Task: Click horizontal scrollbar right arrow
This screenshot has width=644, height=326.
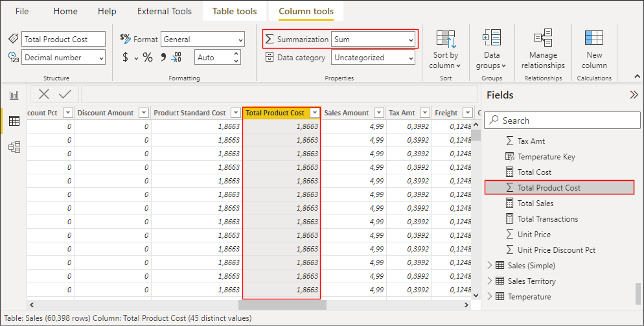Action: coord(466,305)
